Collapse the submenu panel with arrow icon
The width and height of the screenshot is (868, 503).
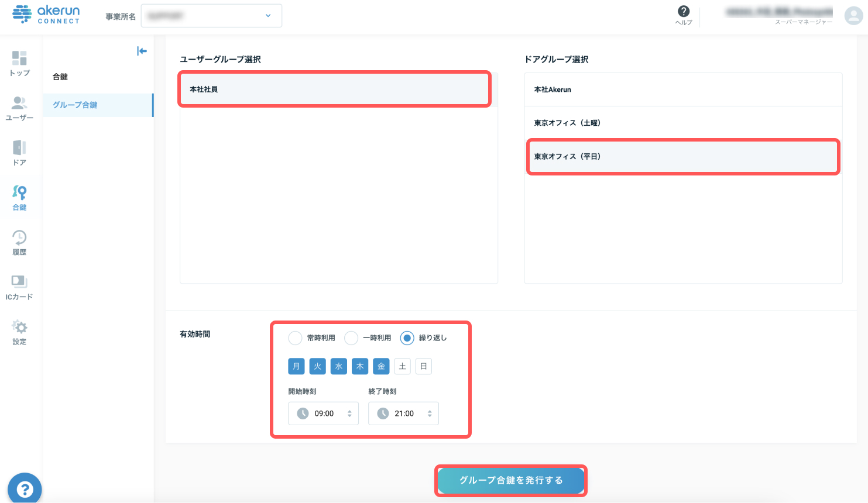pos(142,51)
